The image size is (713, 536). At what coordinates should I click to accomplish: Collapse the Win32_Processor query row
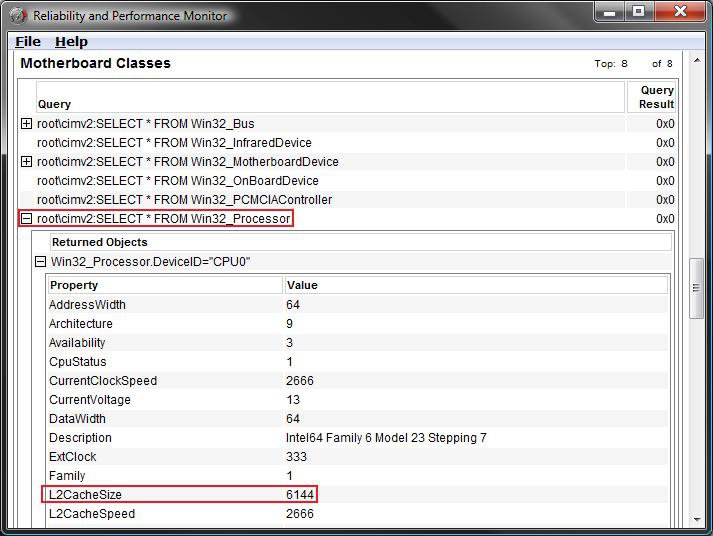[x=27, y=219]
